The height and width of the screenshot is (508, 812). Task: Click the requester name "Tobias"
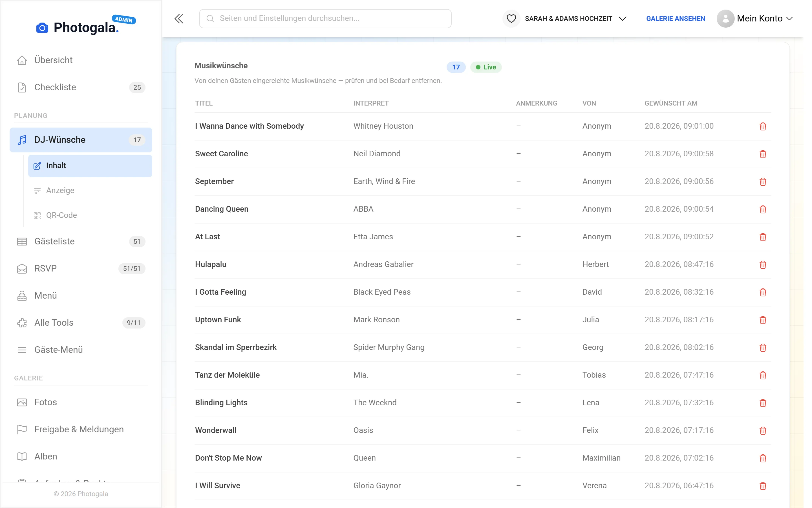pyautogui.click(x=594, y=375)
